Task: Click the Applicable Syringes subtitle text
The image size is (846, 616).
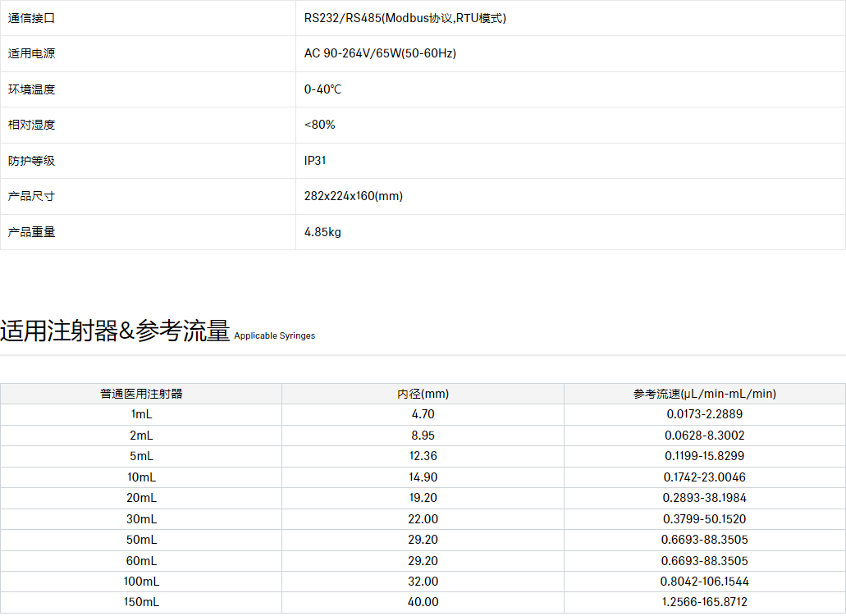Action: (x=274, y=336)
